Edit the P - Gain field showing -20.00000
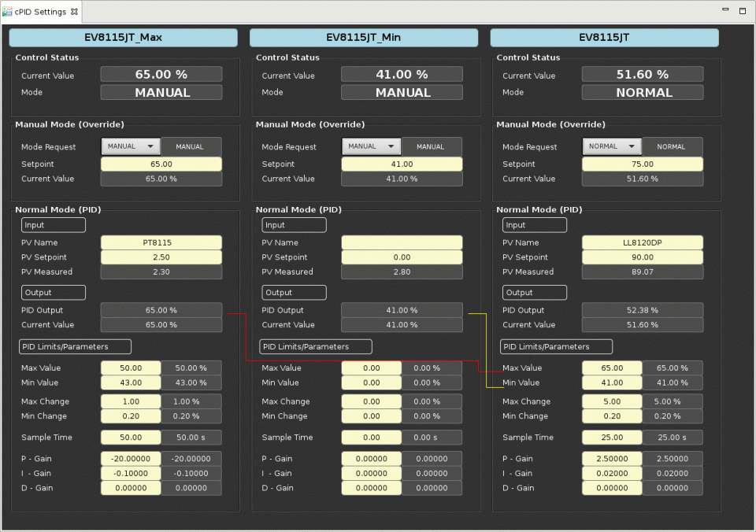The width and height of the screenshot is (756, 532). pos(131,459)
